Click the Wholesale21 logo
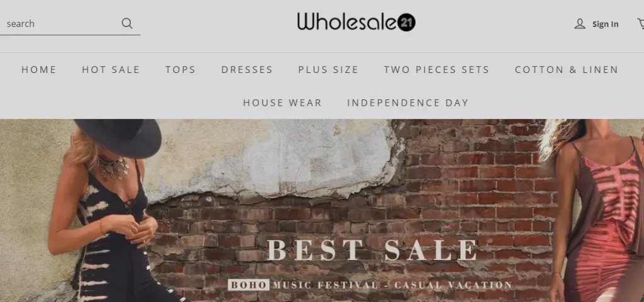This screenshot has width=644, height=302. 356,22
